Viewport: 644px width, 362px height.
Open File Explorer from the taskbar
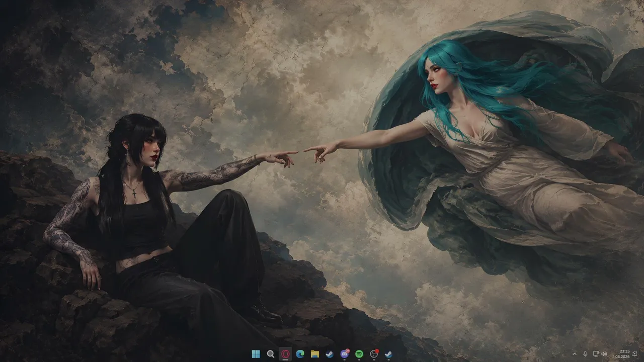[315, 354]
